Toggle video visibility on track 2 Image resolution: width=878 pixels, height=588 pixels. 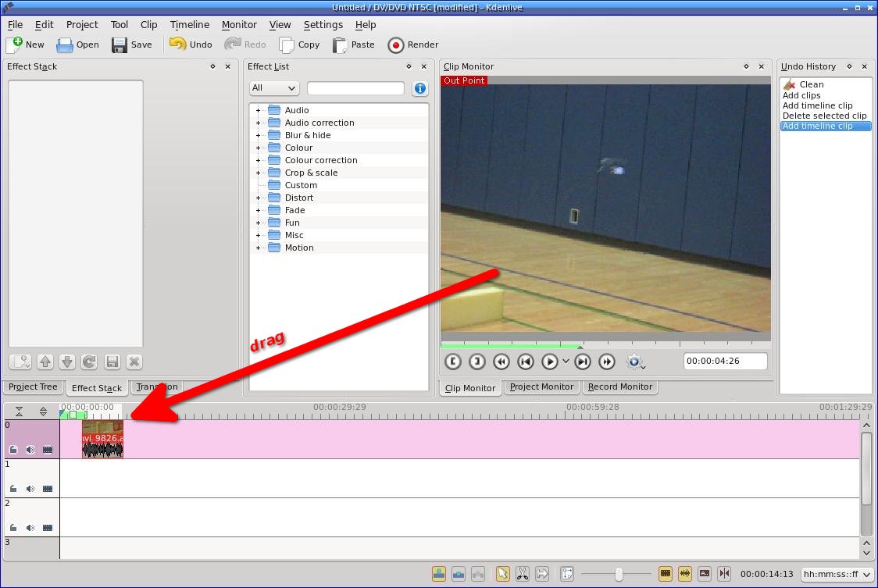coord(48,528)
